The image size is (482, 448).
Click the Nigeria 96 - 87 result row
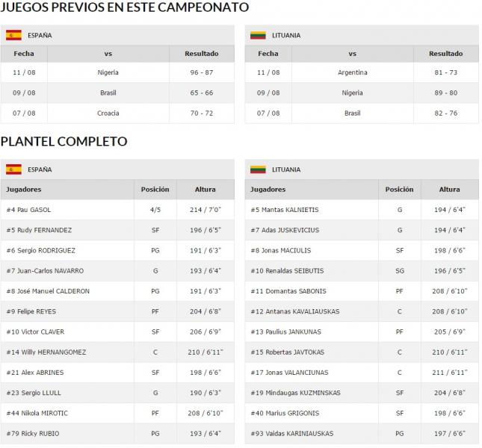117,72
